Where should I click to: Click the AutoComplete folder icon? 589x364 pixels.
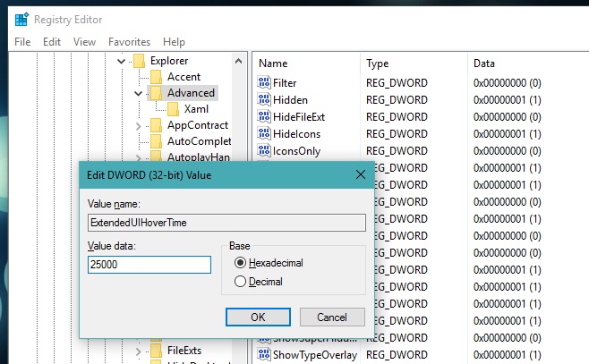click(156, 141)
